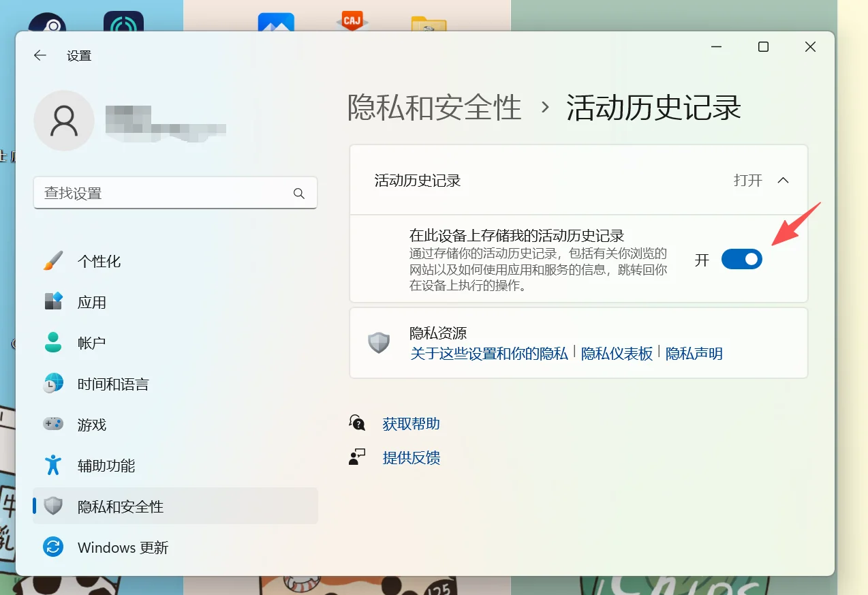Click the Windows 更新 sync icon
The height and width of the screenshot is (595, 868).
coord(53,547)
